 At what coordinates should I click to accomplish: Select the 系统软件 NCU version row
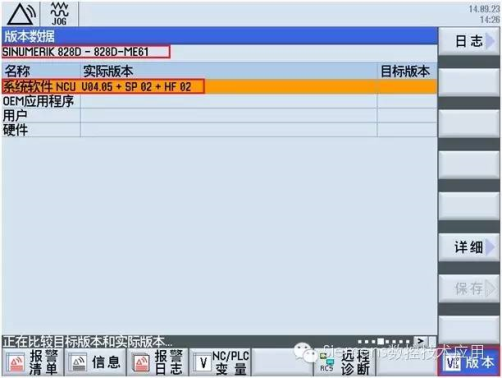(219, 87)
